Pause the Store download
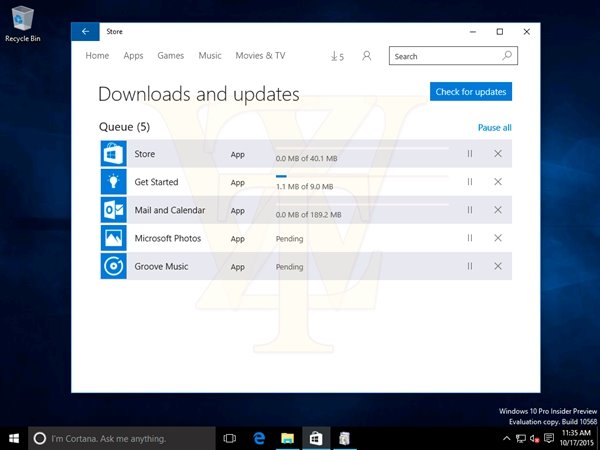Image resolution: width=600 pixels, height=450 pixels. click(x=469, y=154)
